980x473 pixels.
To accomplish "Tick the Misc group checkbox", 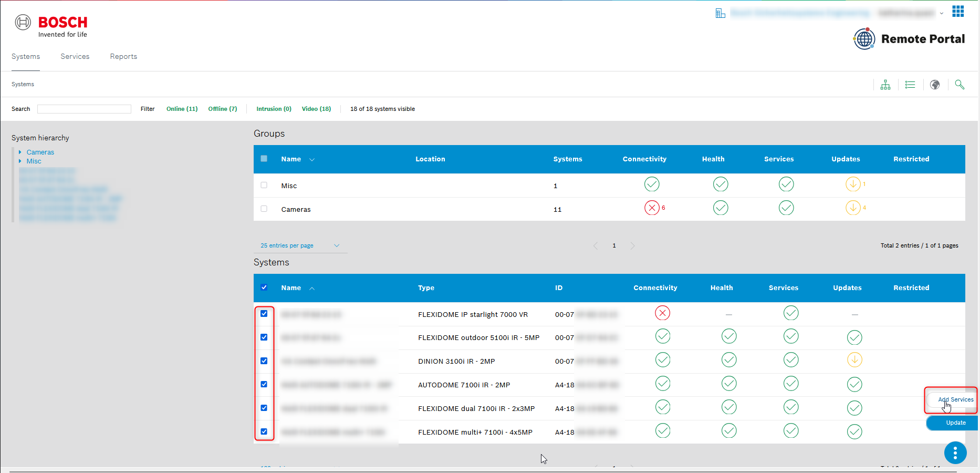I will [x=264, y=185].
